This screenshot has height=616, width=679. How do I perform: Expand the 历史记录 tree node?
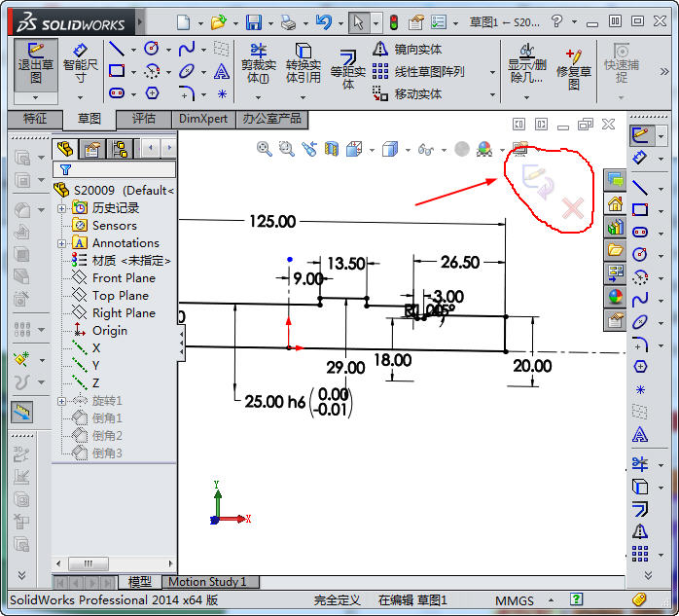(x=62, y=208)
